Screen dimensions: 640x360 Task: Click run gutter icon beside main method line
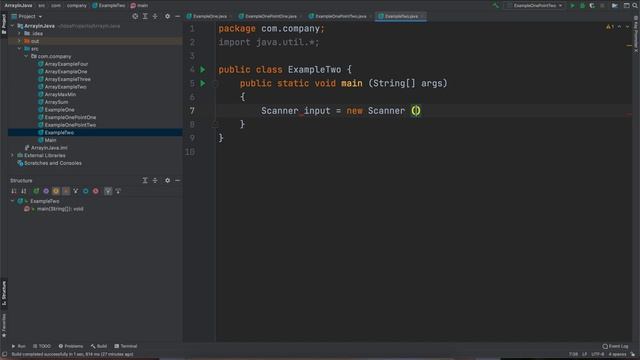coord(203,83)
